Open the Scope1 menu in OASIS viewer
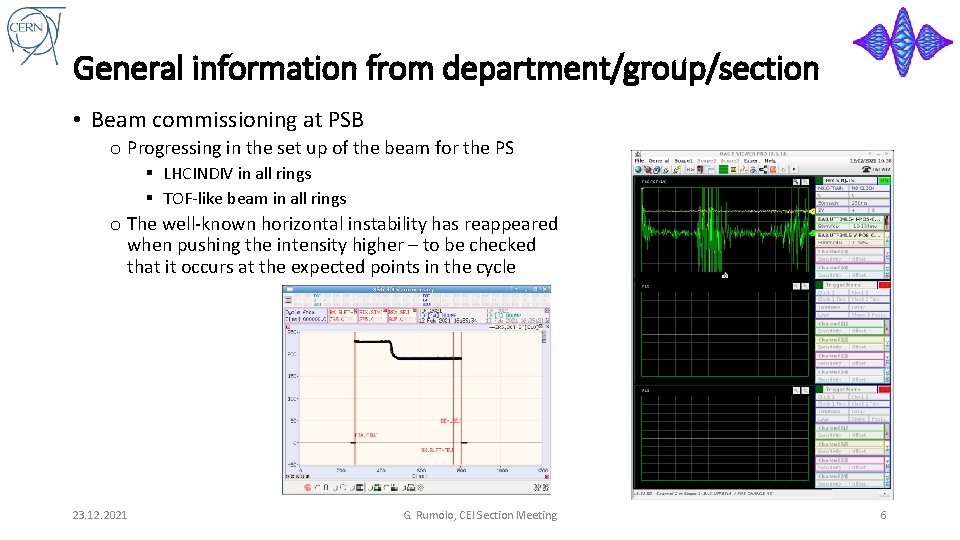 click(683, 161)
